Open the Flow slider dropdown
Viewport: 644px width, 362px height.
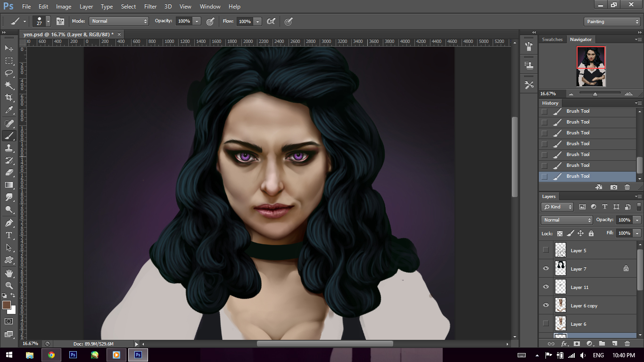(257, 21)
